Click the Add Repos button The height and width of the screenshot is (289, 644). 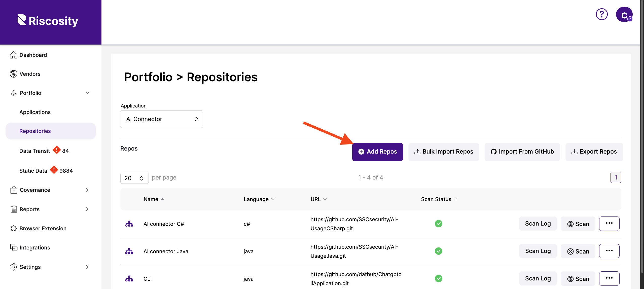(x=377, y=152)
